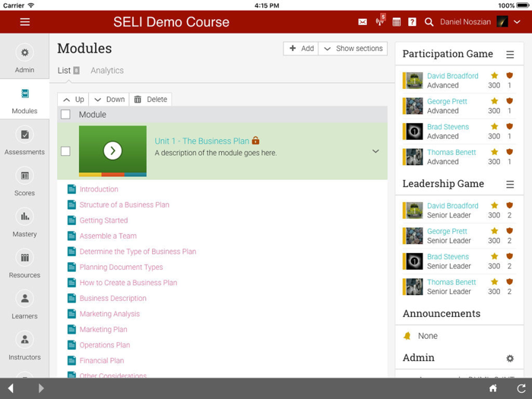
Task: Open the Marketing Analysis lesson
Action: [109, 314]
